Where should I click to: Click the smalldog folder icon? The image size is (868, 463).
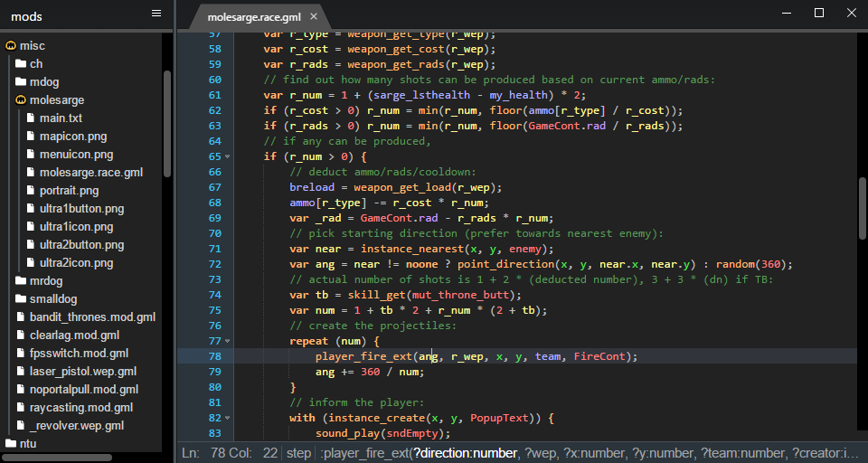21,299
